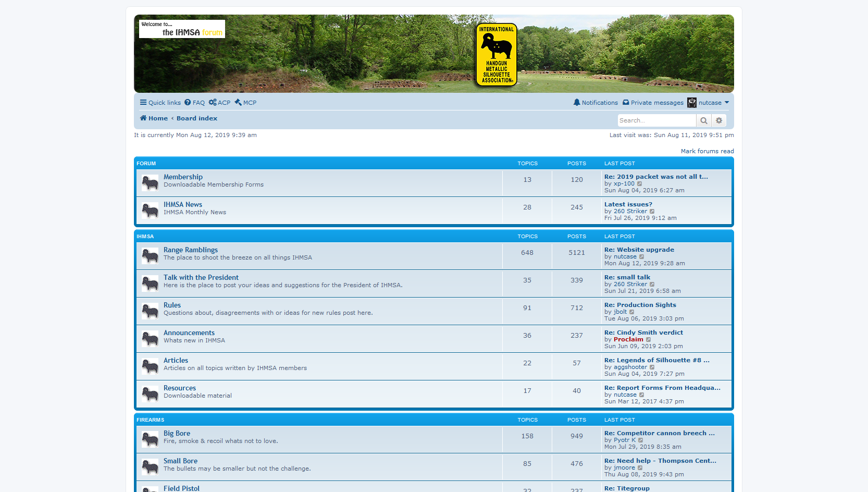Click the Big Bore ram icon

point(150,439)
